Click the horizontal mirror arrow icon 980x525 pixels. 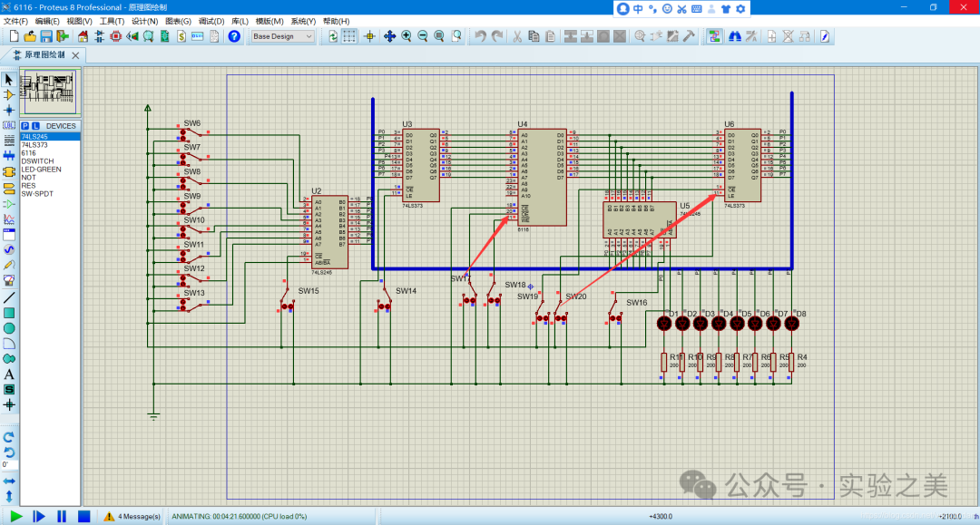(x=9, y=481)
